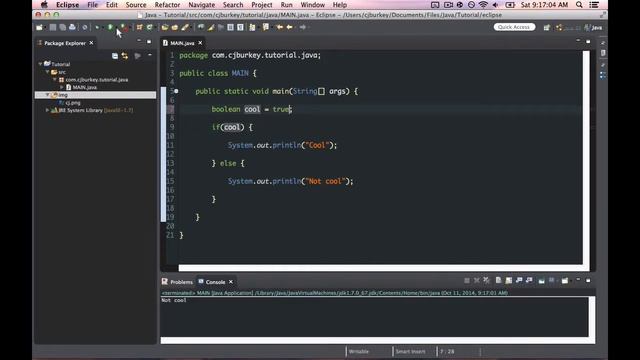Run the program with green Run button

tap(110, 27)
